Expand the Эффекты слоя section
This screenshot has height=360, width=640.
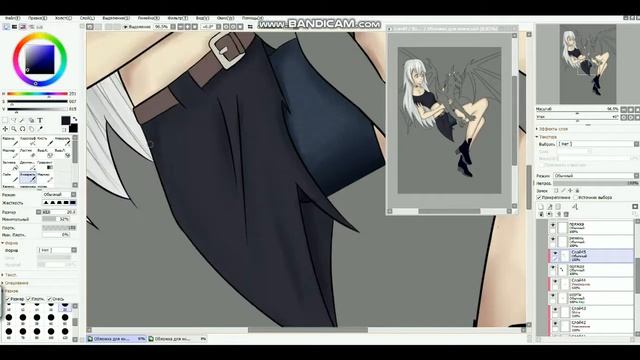[553, 129]
